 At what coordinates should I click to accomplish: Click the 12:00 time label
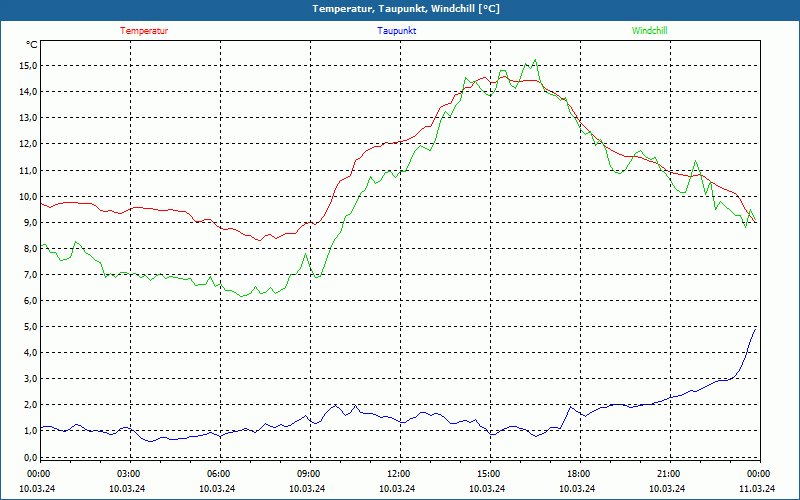coord(399,474)
